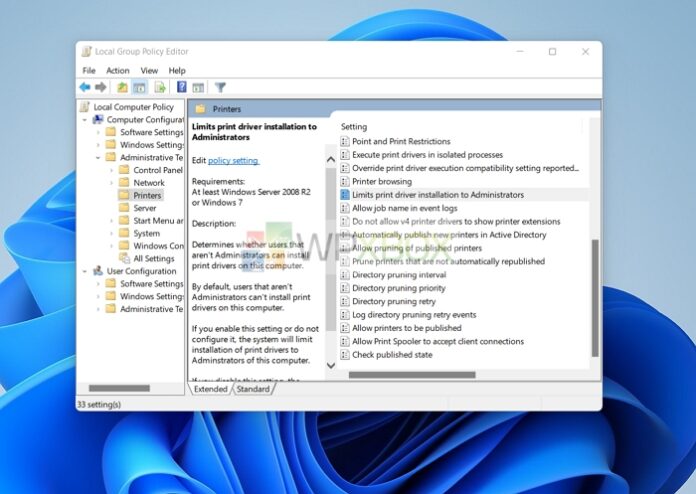Click the Check published state policy icon
Screen dimensions: 696x494
(345, 355)
